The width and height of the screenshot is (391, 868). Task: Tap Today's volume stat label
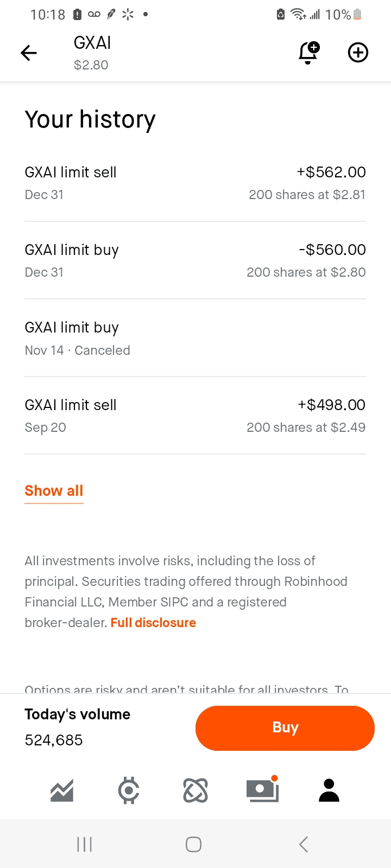[77, 714]
